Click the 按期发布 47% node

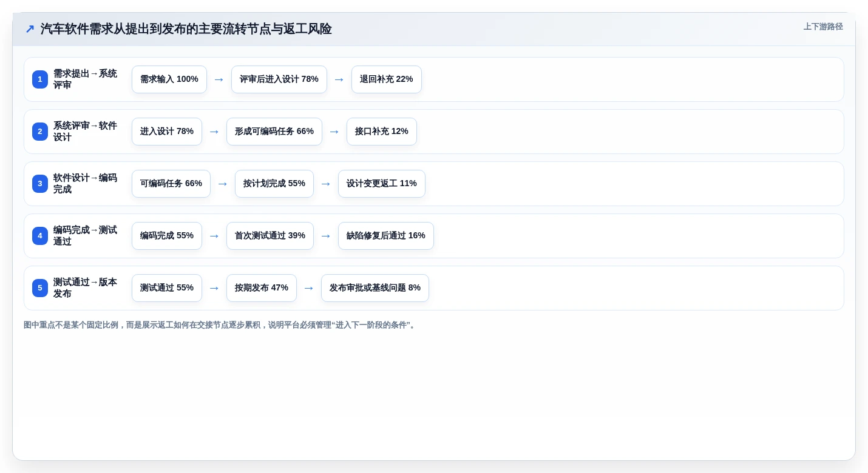click(262, 288)
